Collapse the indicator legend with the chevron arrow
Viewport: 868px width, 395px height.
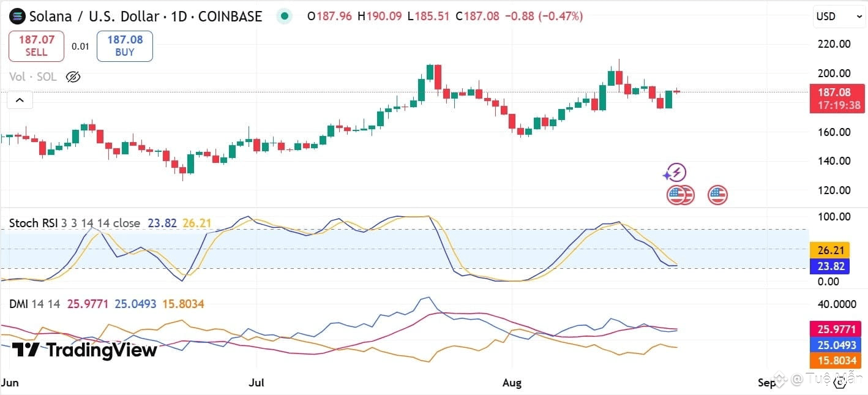20,100
